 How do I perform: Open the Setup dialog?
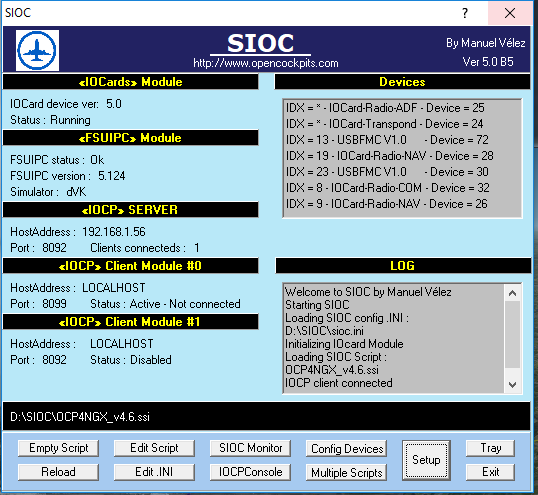click(426, 460)
